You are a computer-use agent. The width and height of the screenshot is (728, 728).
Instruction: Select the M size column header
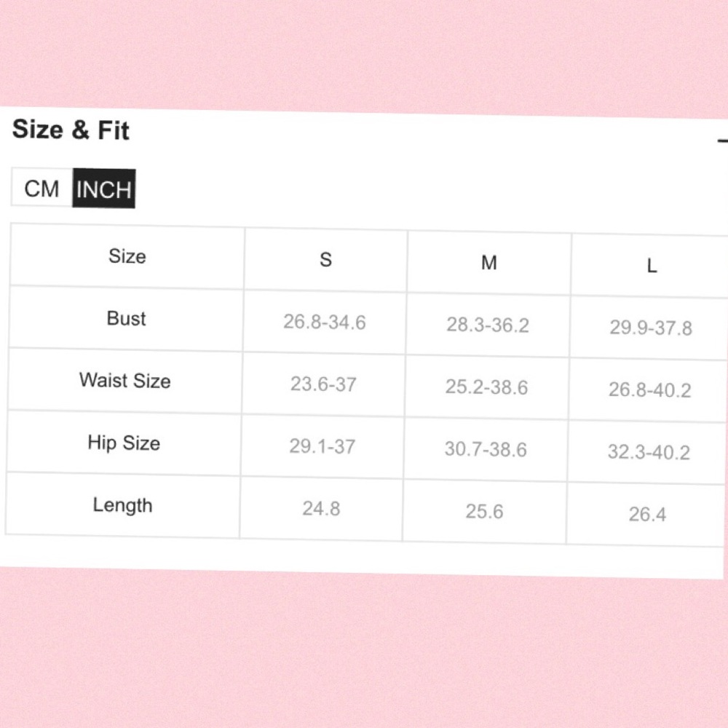[488, 263]
